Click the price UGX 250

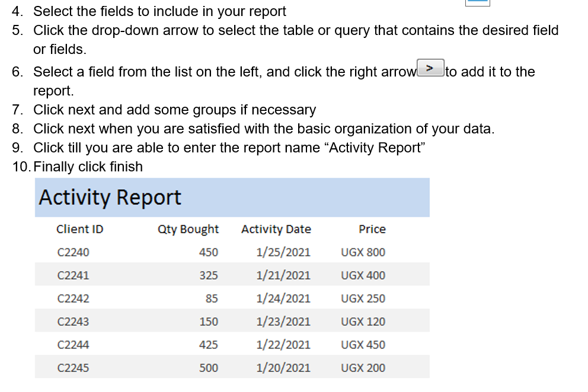tap(363, 298)
